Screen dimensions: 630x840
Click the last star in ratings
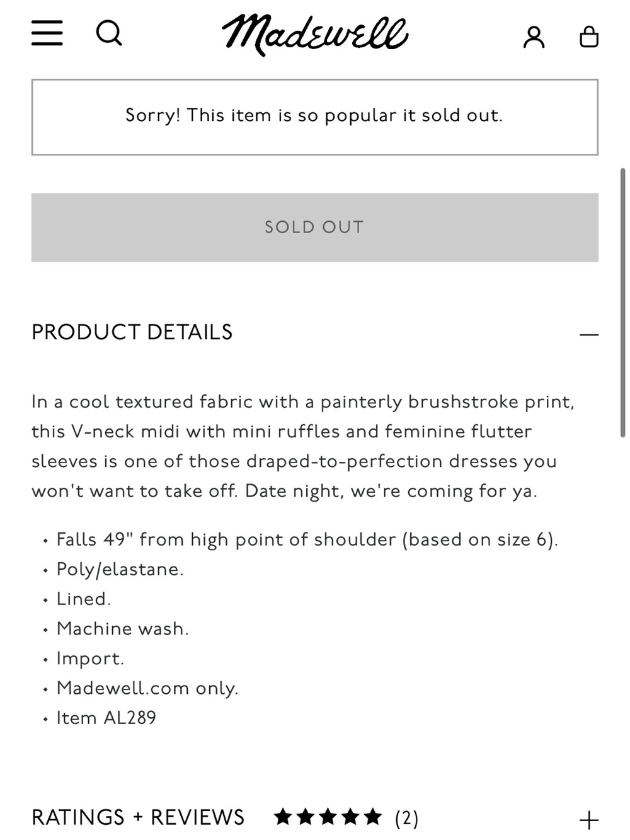[x=373, y=817]
